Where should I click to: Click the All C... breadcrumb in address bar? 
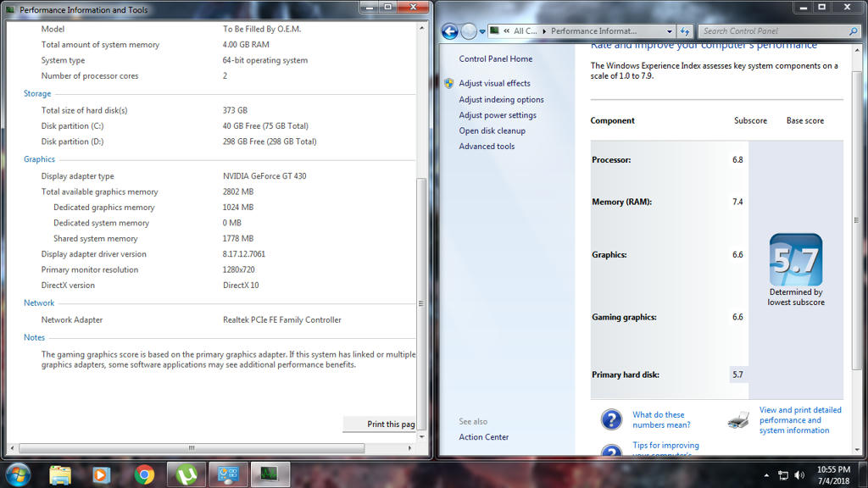(x=525, y=31)
